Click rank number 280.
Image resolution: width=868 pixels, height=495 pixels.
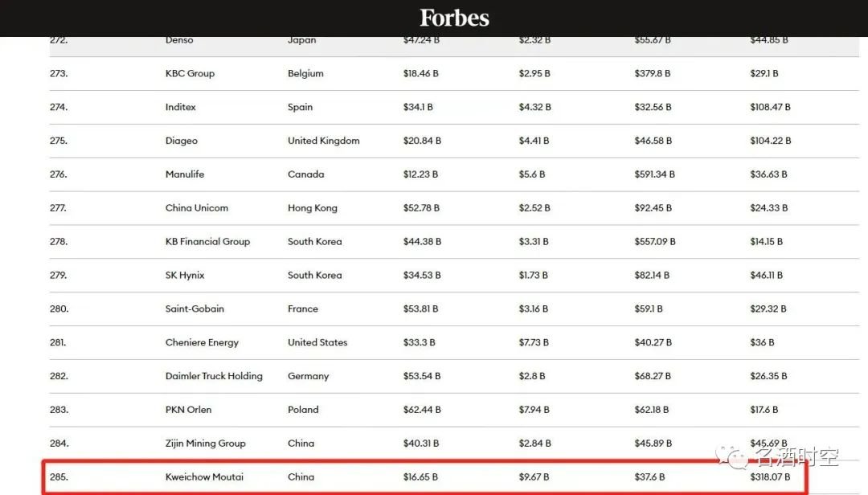click(59, 309)
